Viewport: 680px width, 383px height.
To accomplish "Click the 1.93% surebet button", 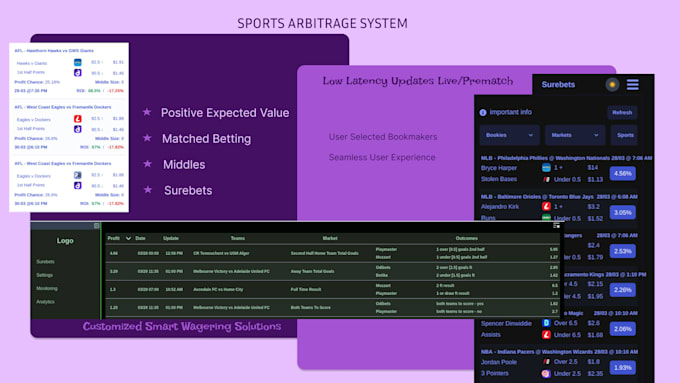I will coord(622,367).
